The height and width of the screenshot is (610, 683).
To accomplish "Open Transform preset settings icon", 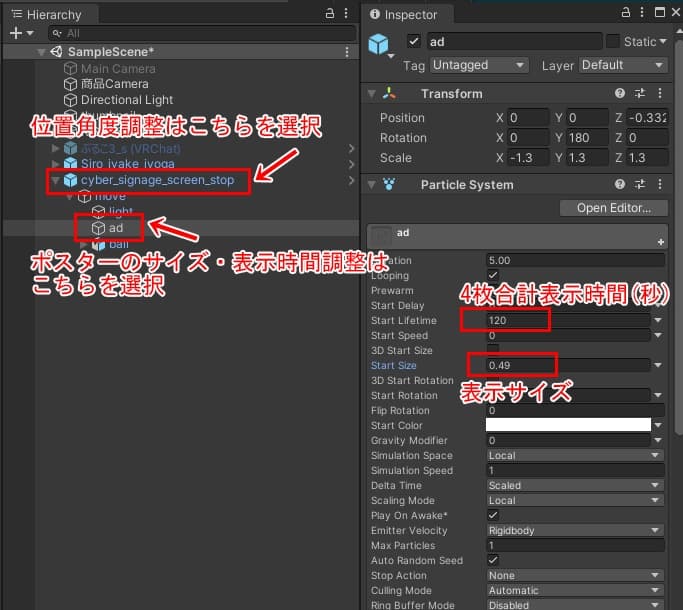I will click(x=639, y=93).
